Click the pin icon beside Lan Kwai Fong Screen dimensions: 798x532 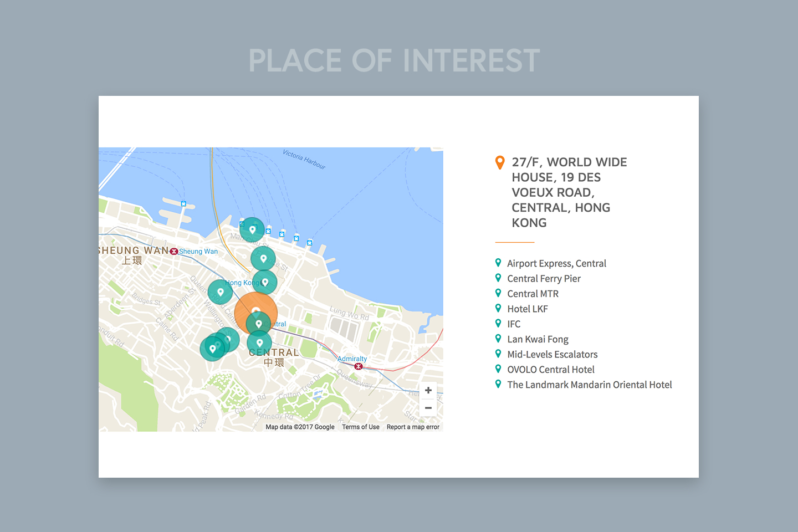click(498, 338)
